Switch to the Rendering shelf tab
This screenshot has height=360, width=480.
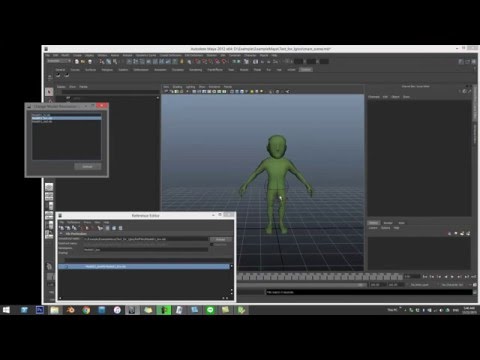pyautogui.click(x=196, y=70)
